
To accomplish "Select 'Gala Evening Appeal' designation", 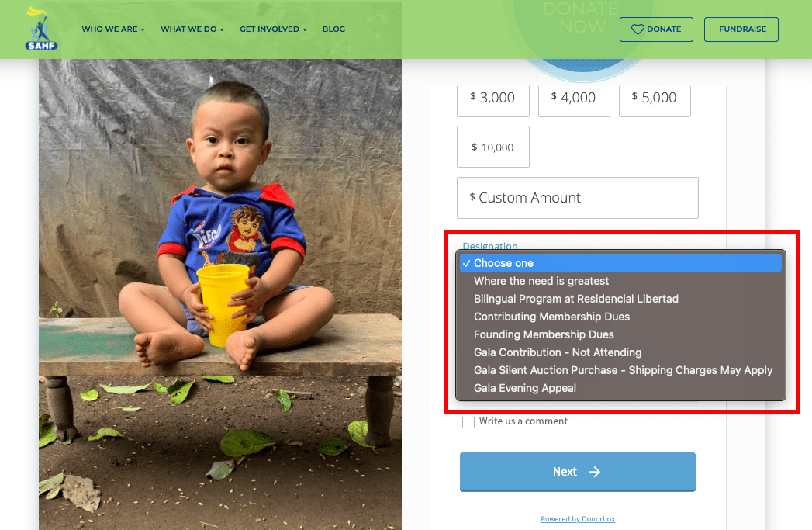I will (x=525, y=388).
